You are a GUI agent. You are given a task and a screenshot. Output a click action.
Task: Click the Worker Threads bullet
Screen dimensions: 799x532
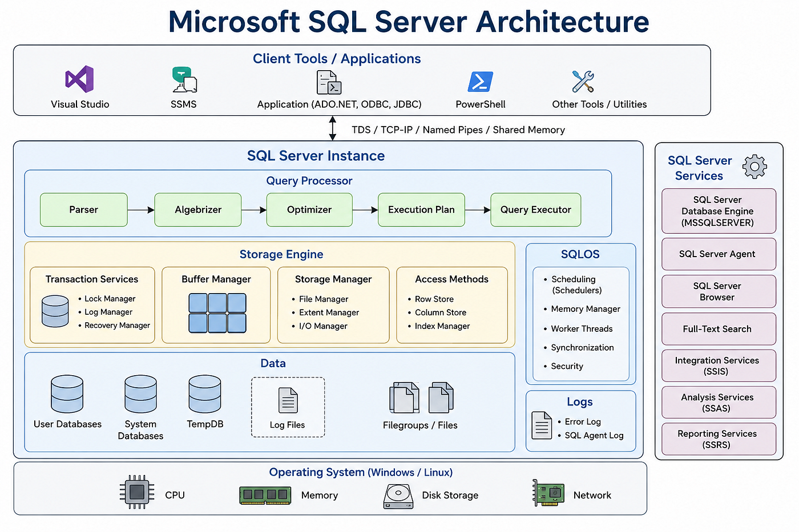(x=578, y=329)
